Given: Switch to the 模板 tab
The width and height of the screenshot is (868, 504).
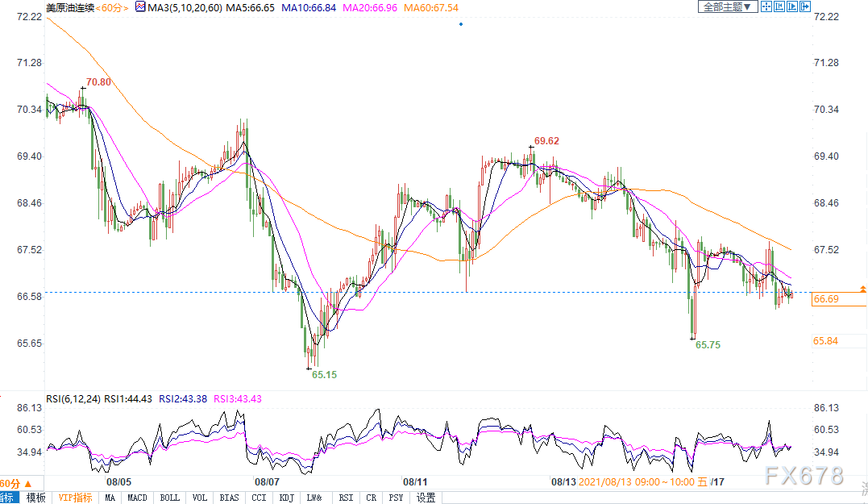Looking at the screenshot, I should coord(36,498).
